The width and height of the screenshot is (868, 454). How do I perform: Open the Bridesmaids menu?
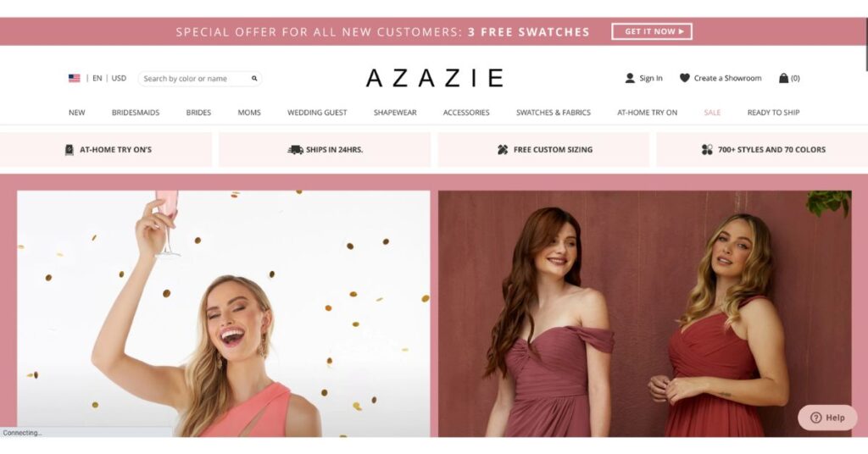click(x=136, y=113)
